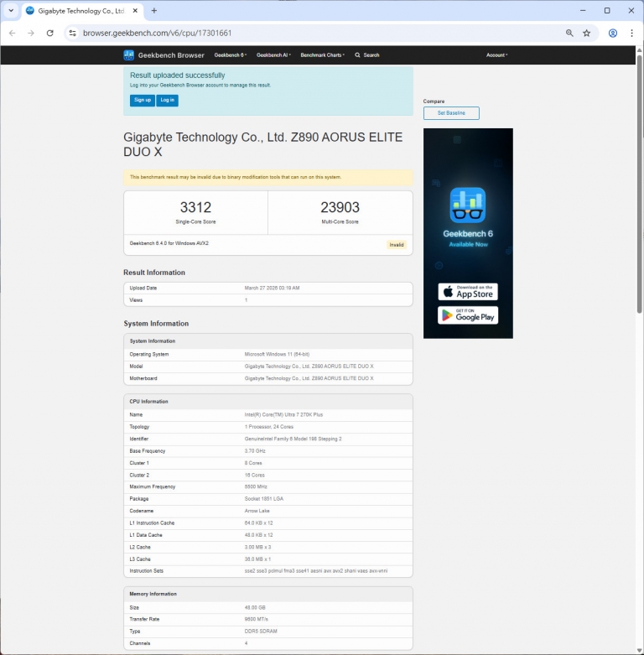The image size is (644, 655).
Task: Open the Benchmark Charts dropdown
Action: pyautogui.click(x=323, y=55)
